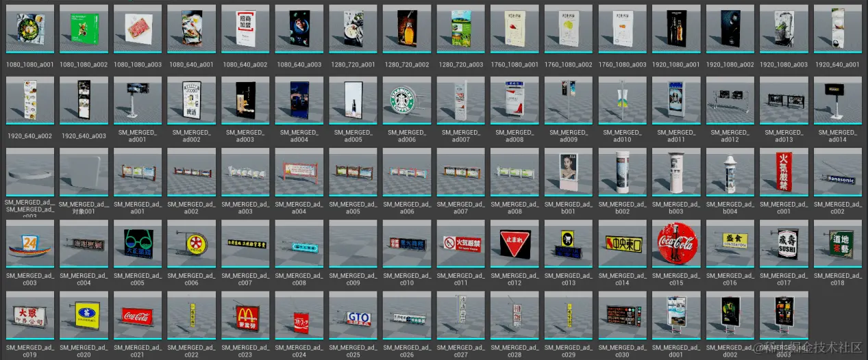Click the SM_MERGED_ad_c008 label
The height and width of the screenshot is (360, 868).
(299, 279)
